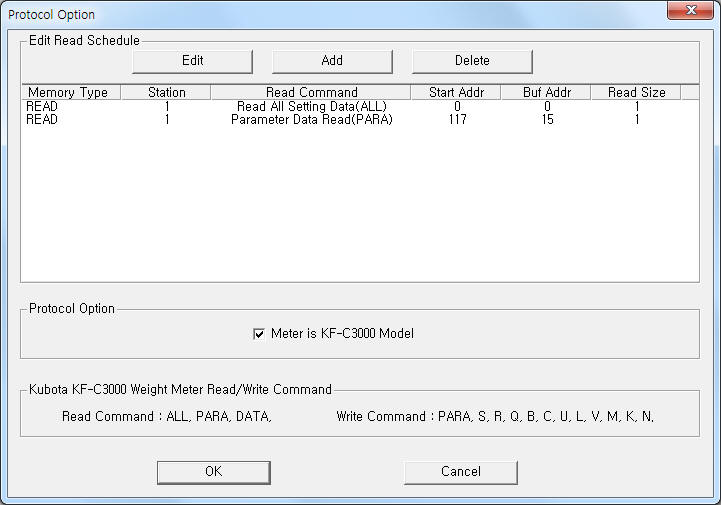Screen dimensions: 721x505
Task: Click Start Addr value 117
Action: [x=457, y=120]
